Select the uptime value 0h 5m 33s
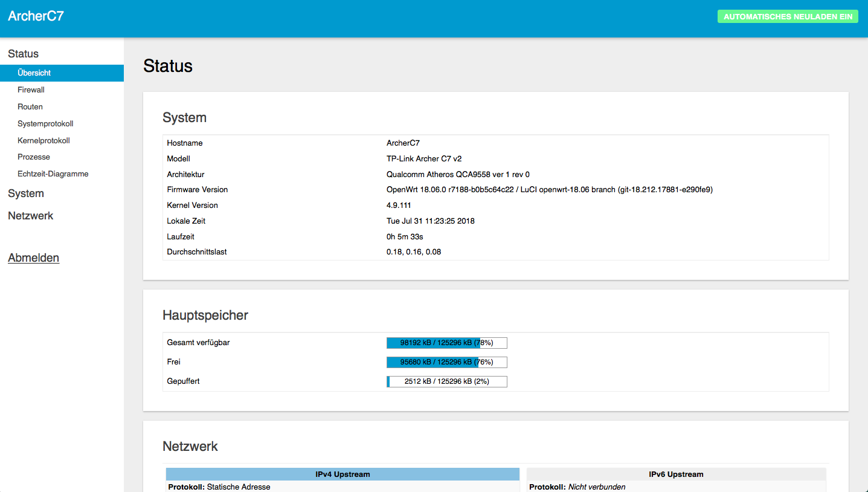Screen dimensions: 868x492 405,237
